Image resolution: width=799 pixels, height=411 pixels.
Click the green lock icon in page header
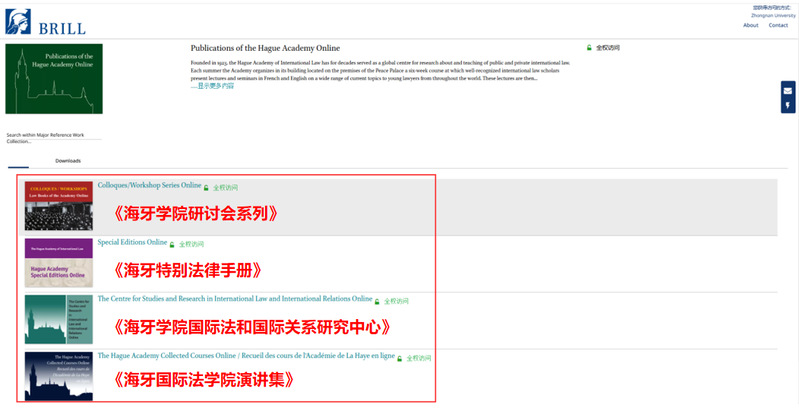pos(590,47)
